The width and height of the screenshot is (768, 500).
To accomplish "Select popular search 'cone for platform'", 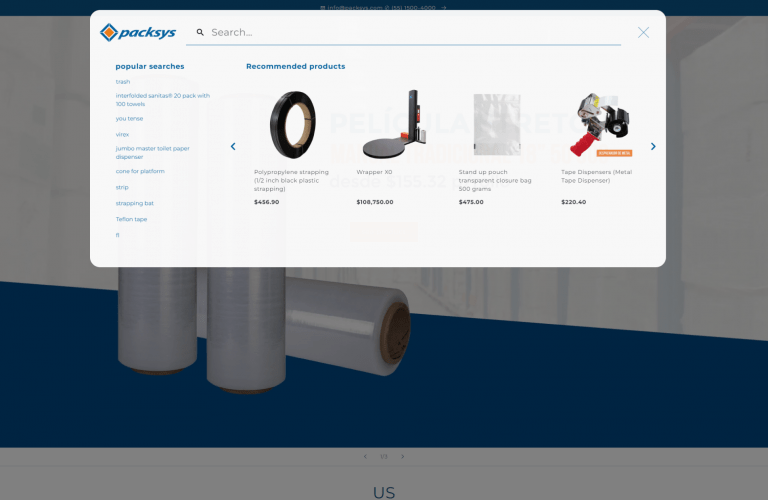I will pos(140,171).
